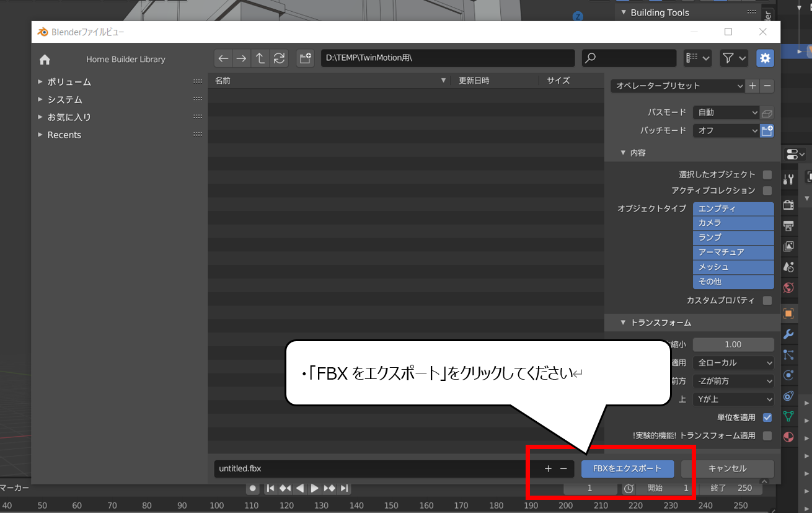Go back to the previous folder

223,58
